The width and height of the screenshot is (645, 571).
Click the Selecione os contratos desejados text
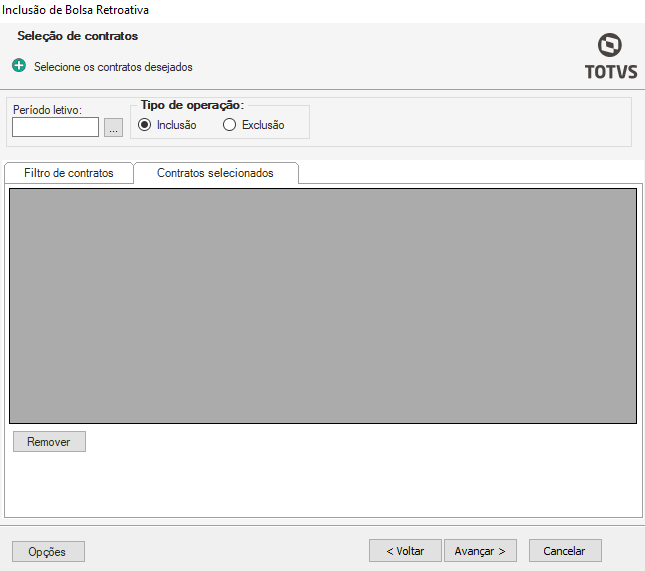[113, 67]
